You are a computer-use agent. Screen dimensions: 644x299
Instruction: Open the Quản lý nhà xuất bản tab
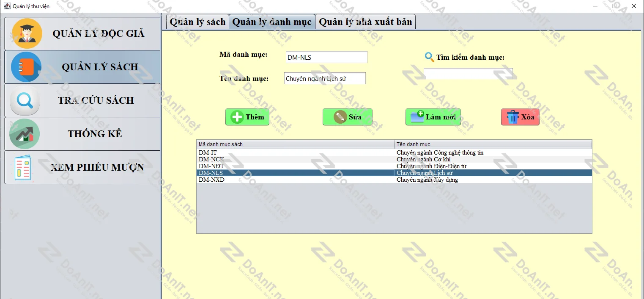click(x=365, y=22)
